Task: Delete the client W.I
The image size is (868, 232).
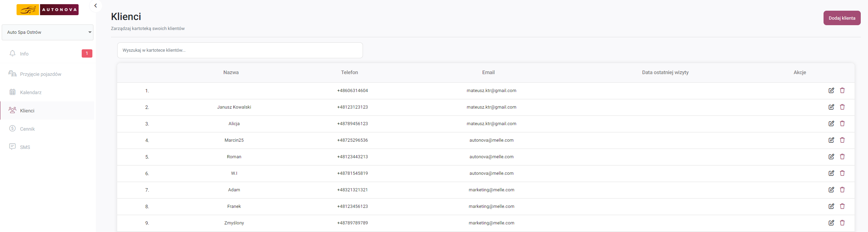Action: [x=842, y=173]
